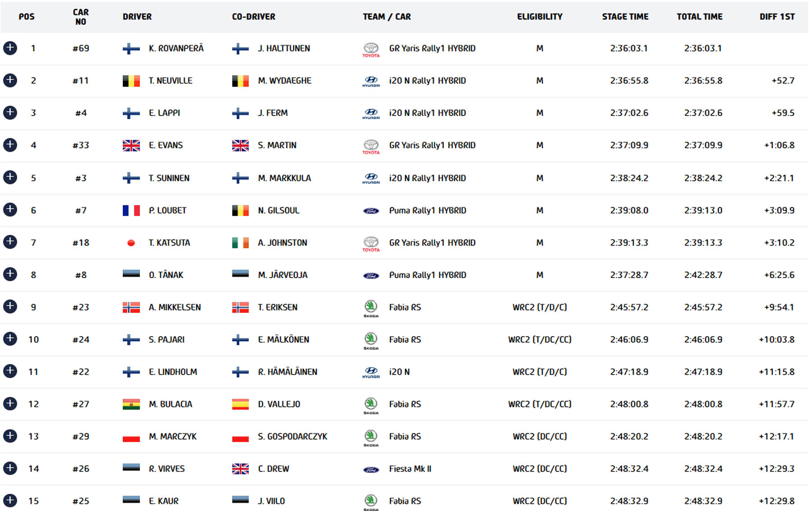Open row details for O. Tänak

(10, 274)
